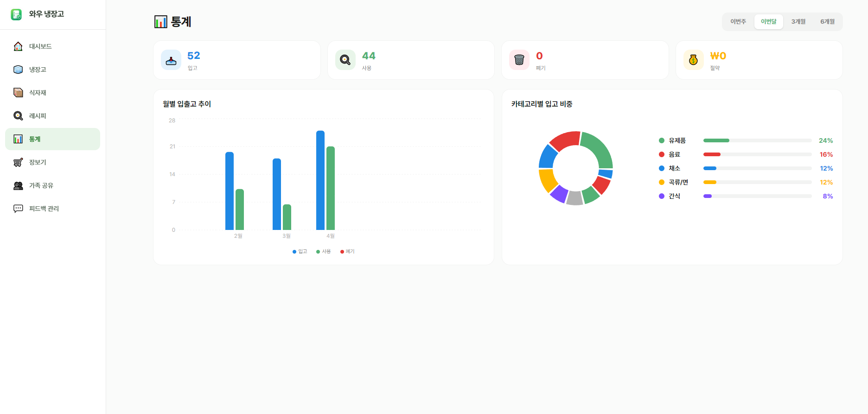868x414 pixels.
Task: Click the 장보기 shopping cart icon
Action: click(18, 162)
